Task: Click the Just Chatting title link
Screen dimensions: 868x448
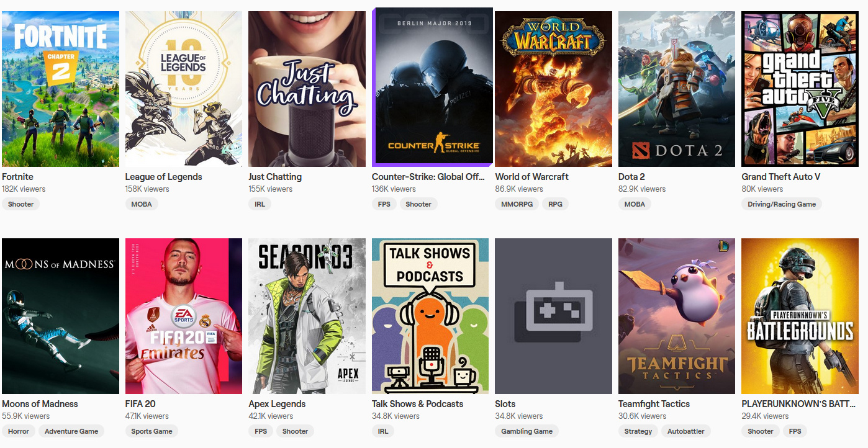Action: click(275, 177)
